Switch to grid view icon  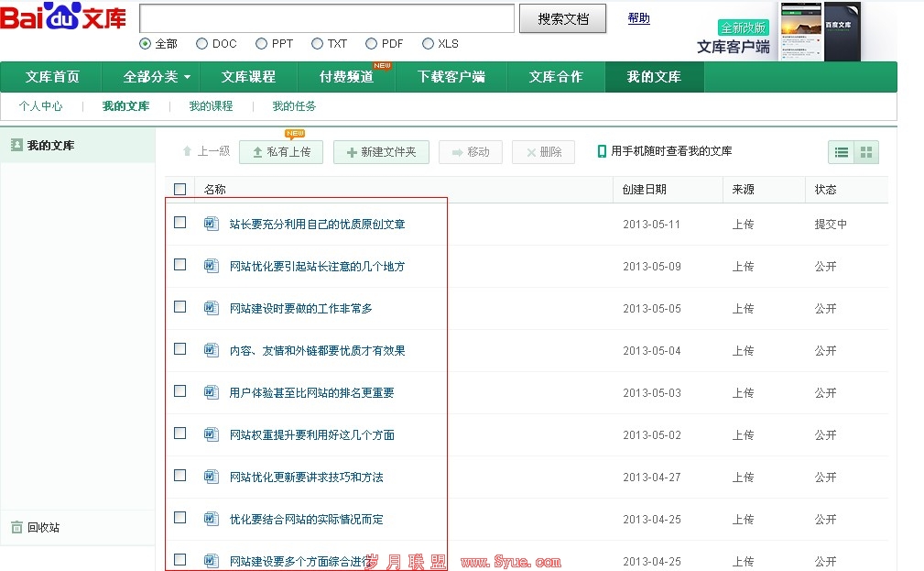coord(866,152)
